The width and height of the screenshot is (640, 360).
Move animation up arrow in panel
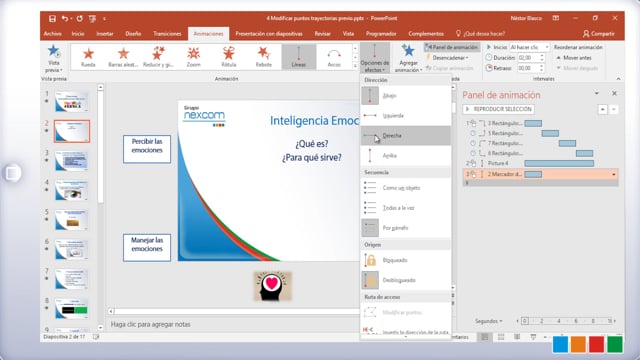click(x=602, y=109)
